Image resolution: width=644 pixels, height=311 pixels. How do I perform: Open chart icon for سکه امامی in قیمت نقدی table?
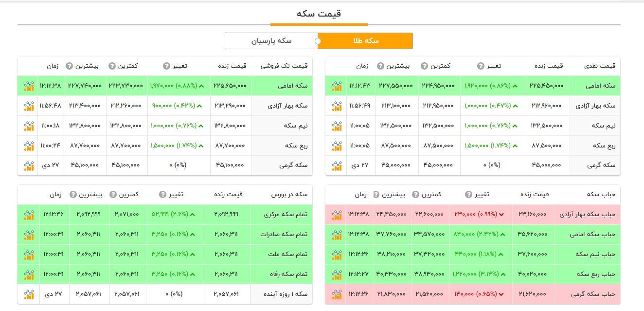coord(337,86)
